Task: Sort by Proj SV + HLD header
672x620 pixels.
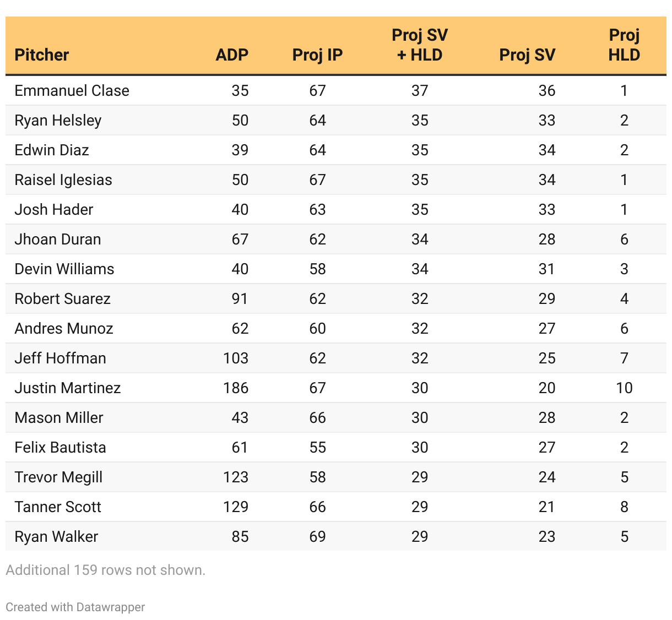Action: tap(420, 45)
